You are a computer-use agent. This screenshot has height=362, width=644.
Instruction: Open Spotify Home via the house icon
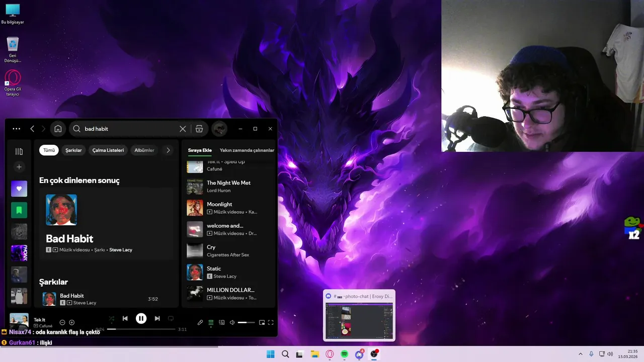click(58, 129)
